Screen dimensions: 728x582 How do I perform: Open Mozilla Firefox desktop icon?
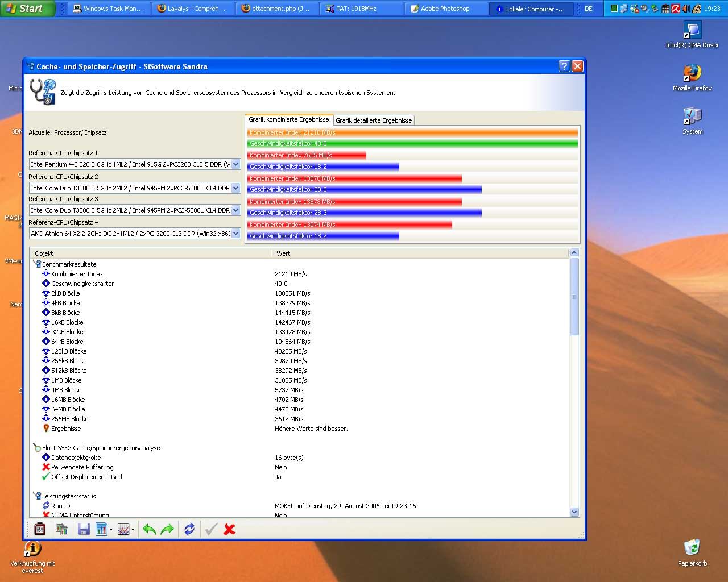pyautogui.click(x=692, y=78)
